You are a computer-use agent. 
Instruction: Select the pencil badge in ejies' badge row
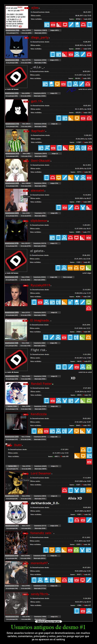coord(71,25)
